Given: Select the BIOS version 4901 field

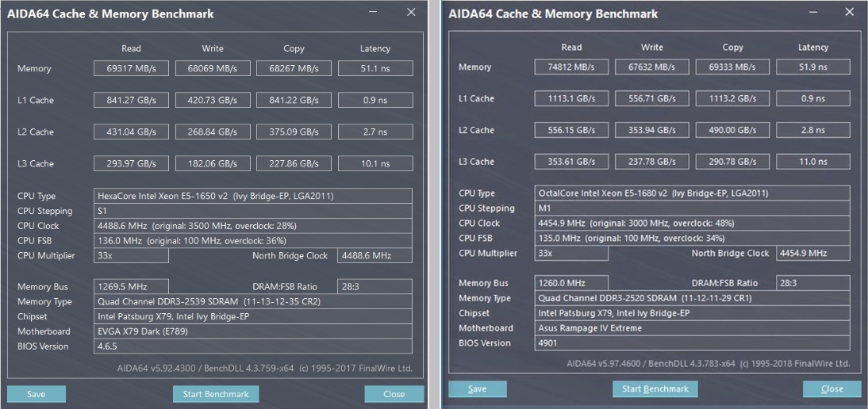Looking at the screenshot, I should tap(693, 343).
